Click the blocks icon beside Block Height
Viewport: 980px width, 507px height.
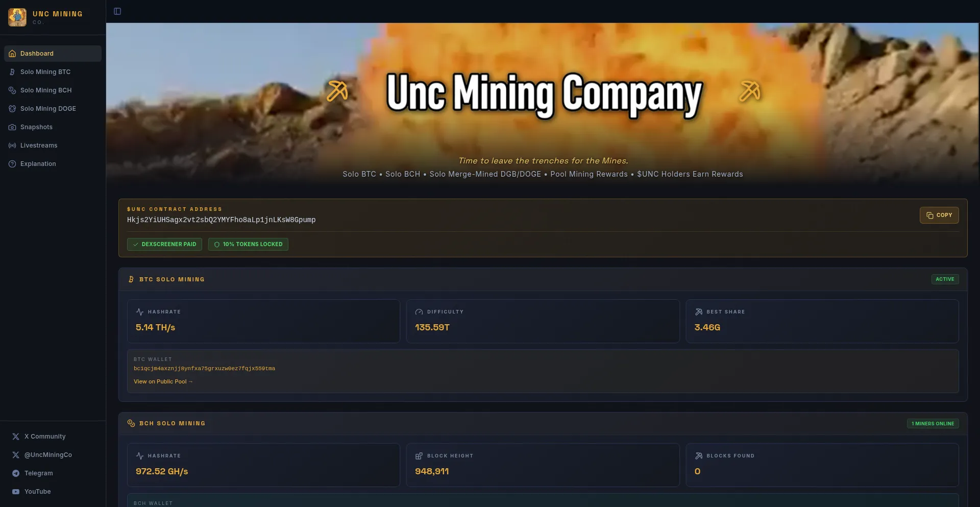tap(419, 456)
